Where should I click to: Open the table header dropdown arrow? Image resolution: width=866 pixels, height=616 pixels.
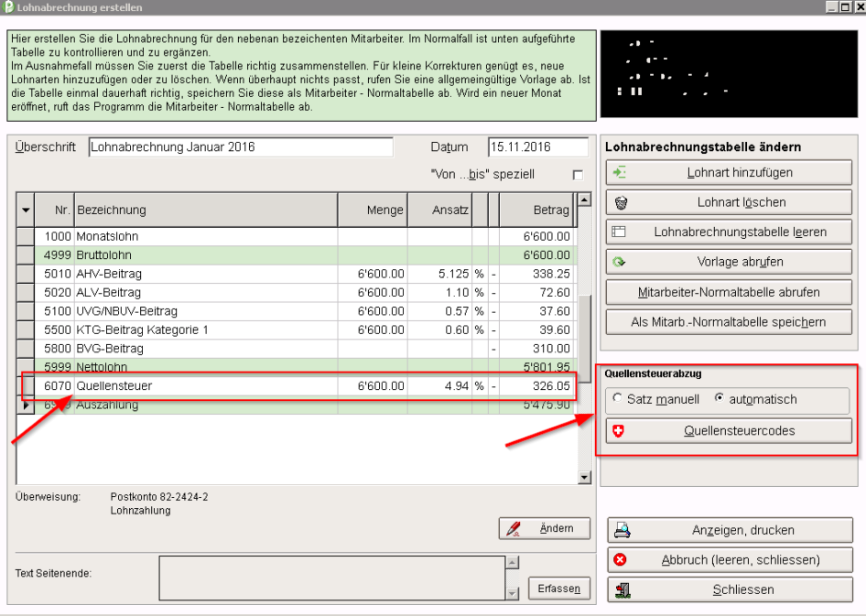pos(26,210)
